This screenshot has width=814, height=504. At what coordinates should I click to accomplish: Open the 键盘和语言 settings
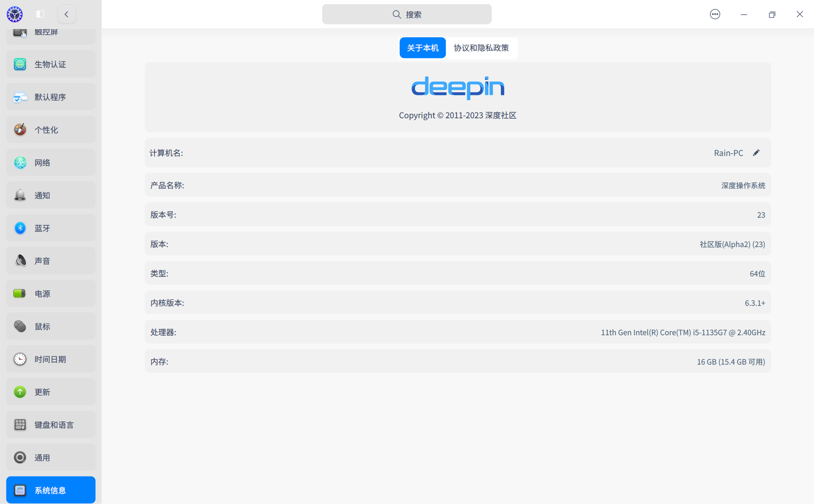point(50,425)
